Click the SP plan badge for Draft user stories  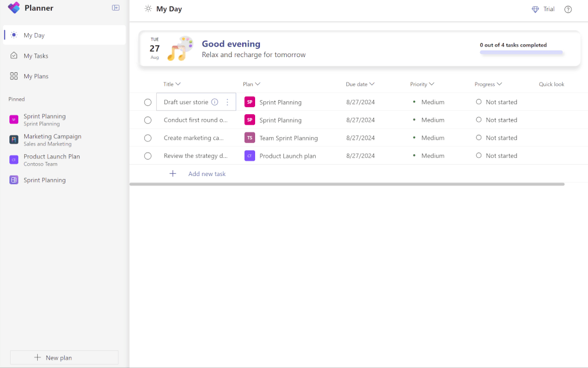click(250, 102)
